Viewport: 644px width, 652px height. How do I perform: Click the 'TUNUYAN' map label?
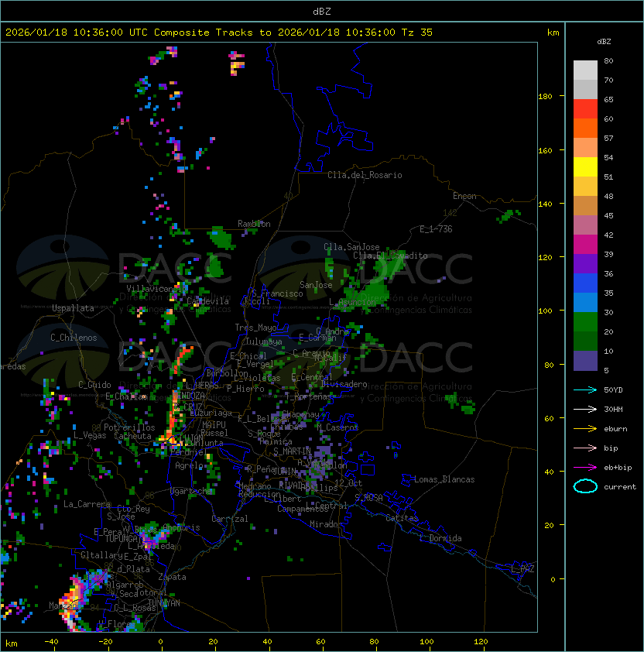(x=164, y=603)
